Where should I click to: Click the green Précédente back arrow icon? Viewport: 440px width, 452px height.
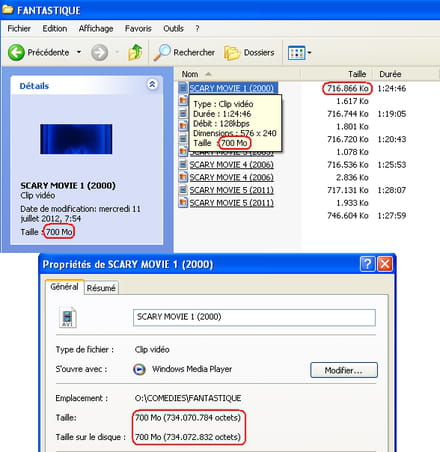pos(16,52)
